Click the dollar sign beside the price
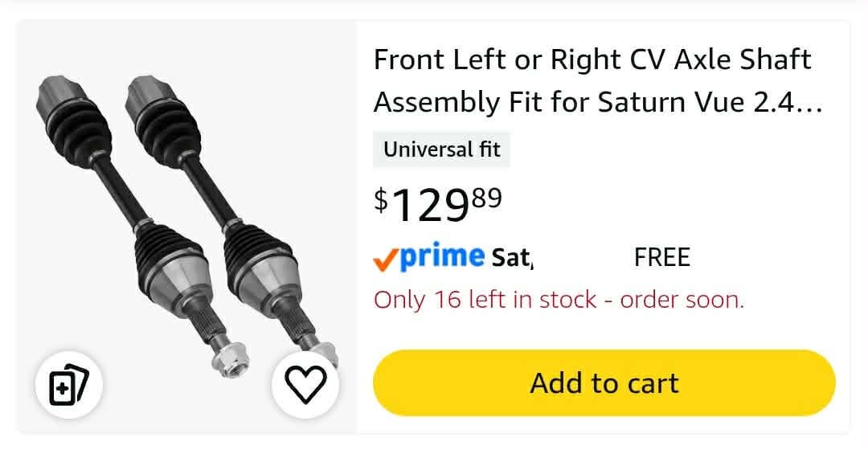 (x=381, y=200)
